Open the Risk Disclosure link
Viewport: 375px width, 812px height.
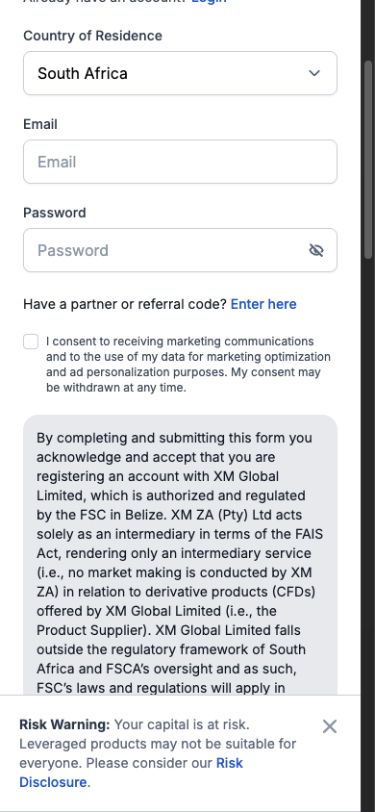point(131,772)
